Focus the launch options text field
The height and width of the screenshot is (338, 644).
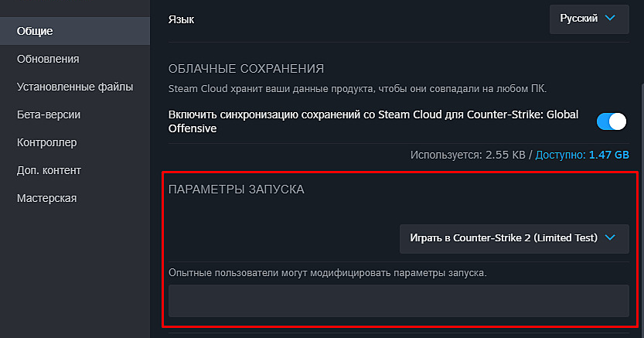398,301
